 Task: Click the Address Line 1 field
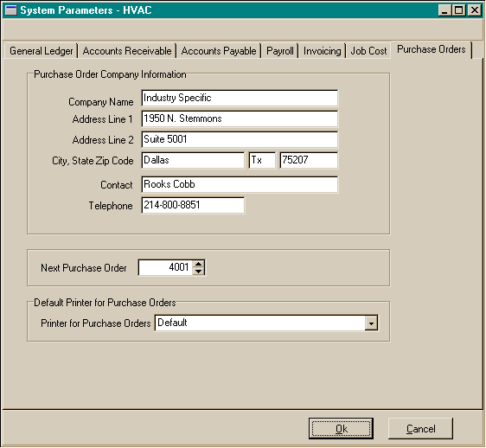pos(240,118)
